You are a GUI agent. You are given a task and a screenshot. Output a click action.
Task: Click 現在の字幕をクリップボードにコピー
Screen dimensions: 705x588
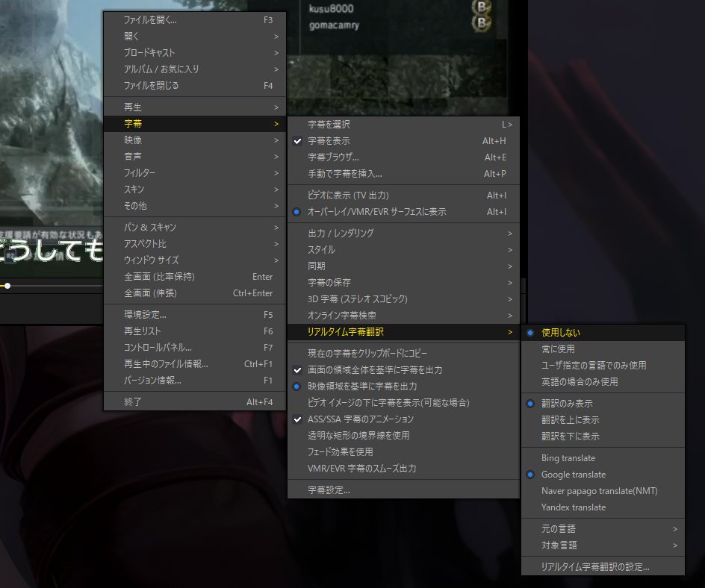(403, 354)
